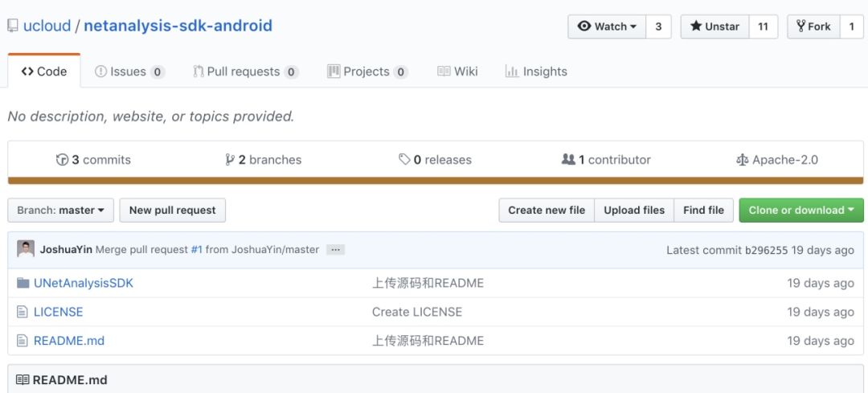The height and width of the screenshot is (393, 868).
Task: Click the README.md file icon in file list
Action: (x=23, y=341)
